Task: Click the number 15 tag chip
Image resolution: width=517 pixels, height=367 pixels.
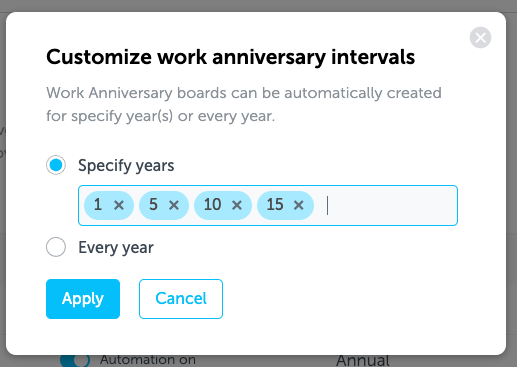Action: click(x=275, y=205)
